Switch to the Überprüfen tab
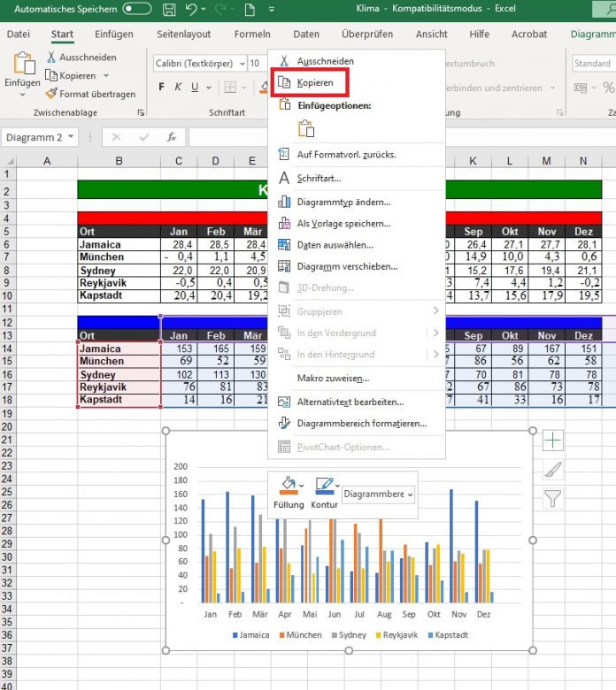The height and width of the screenshot is (690, 616). (367, 34)
